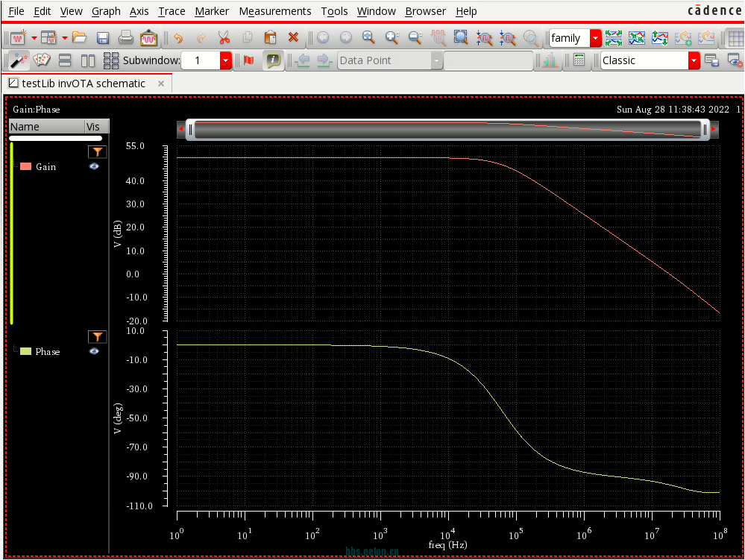Close the testLib invOTA schematic tab
Screen dimensions: 745x560
coord(161,84)
